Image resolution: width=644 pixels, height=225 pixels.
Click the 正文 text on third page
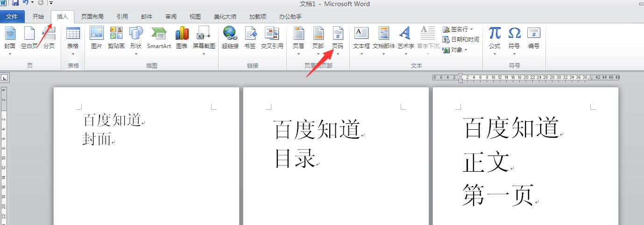486,162
